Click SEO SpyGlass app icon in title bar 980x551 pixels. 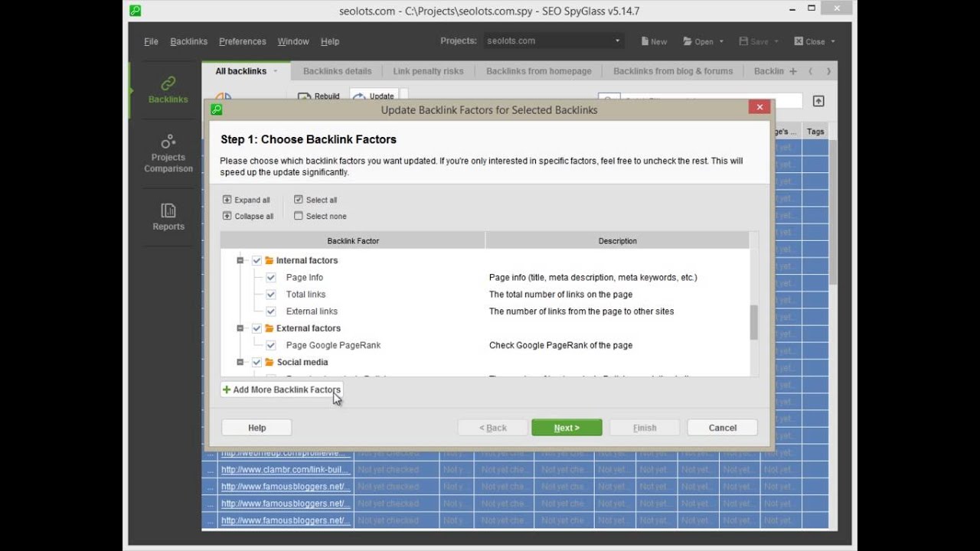[135, 11]
